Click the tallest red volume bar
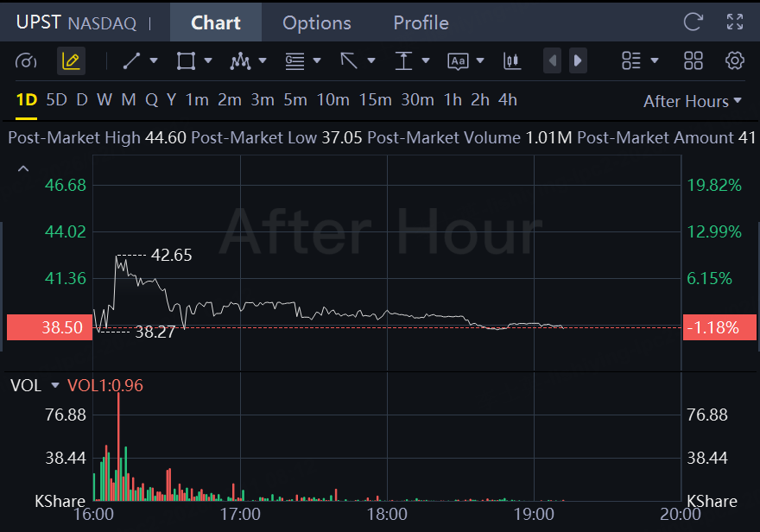 (118, 446)
